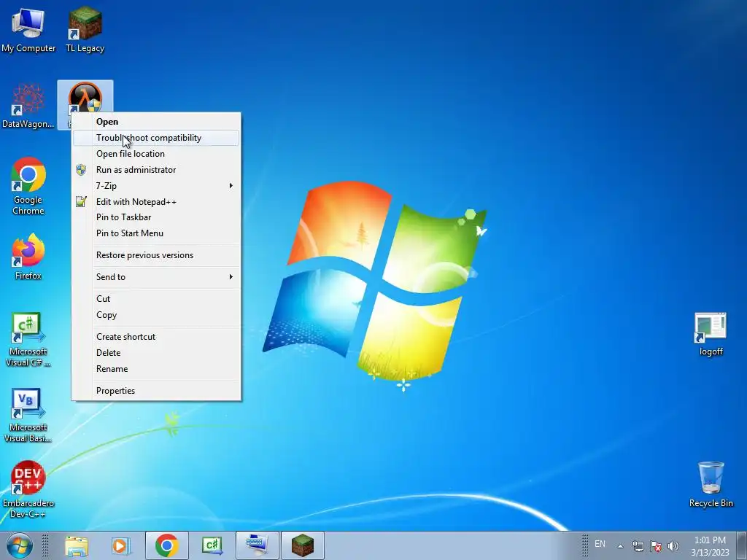Select the Recycle Bin icon

coord(711,484)
